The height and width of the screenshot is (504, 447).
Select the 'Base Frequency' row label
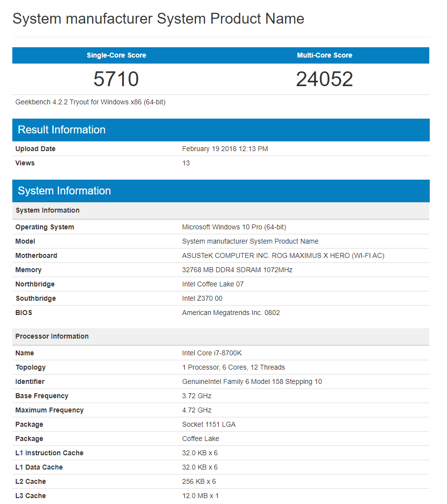pyautogui.click(x=42, y=396)
